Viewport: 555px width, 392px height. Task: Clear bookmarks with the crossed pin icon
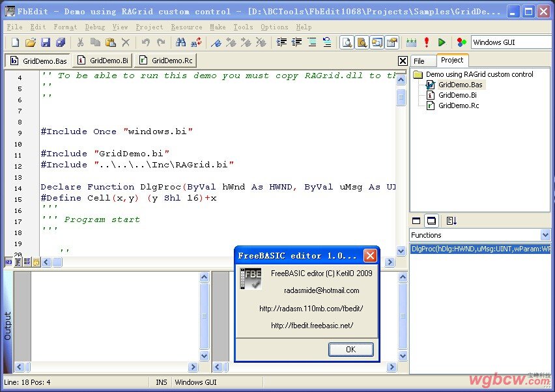261,42
